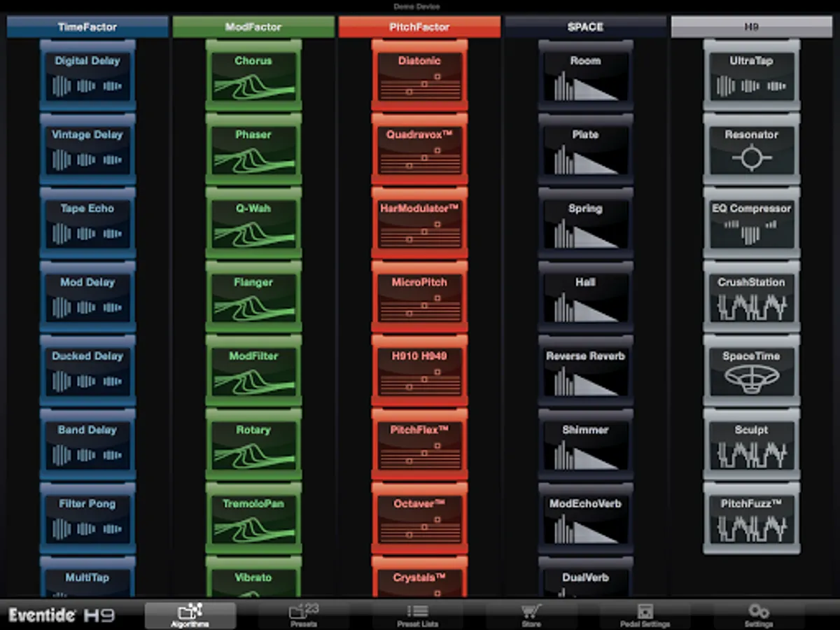Select the Octaver algorithm
Viewport: 840px width, 630px height.
point(419,519)
